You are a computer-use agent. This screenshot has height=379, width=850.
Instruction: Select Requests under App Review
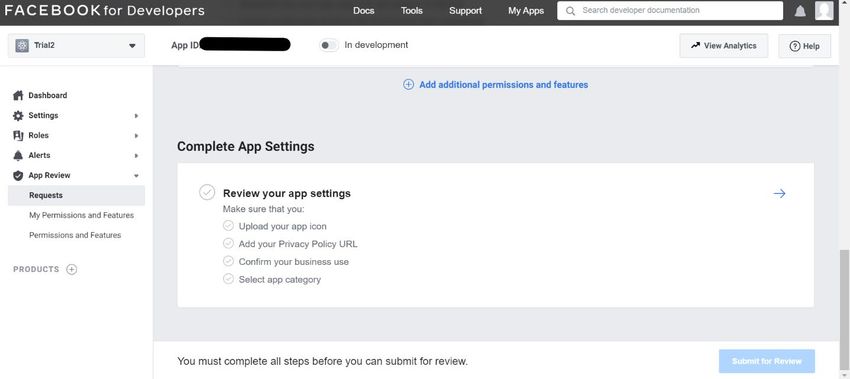click(76, 195)
